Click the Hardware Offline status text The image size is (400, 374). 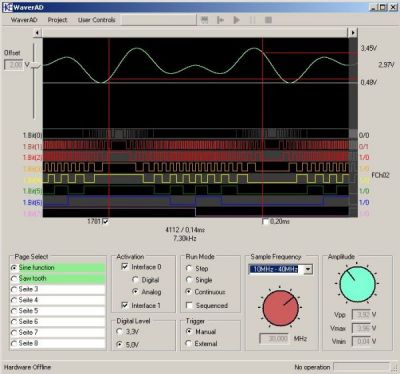[x=27, y=367]
